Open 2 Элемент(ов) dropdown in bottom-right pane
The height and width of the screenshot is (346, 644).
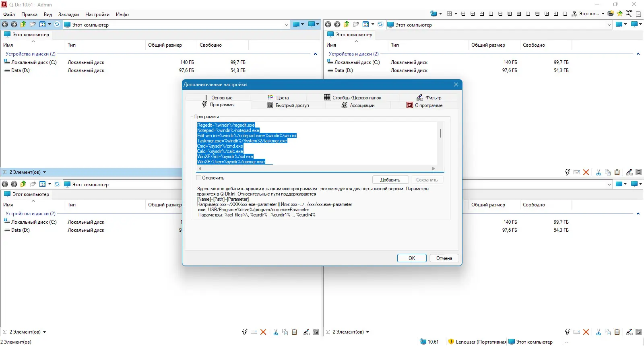click(x=367, y=332)
